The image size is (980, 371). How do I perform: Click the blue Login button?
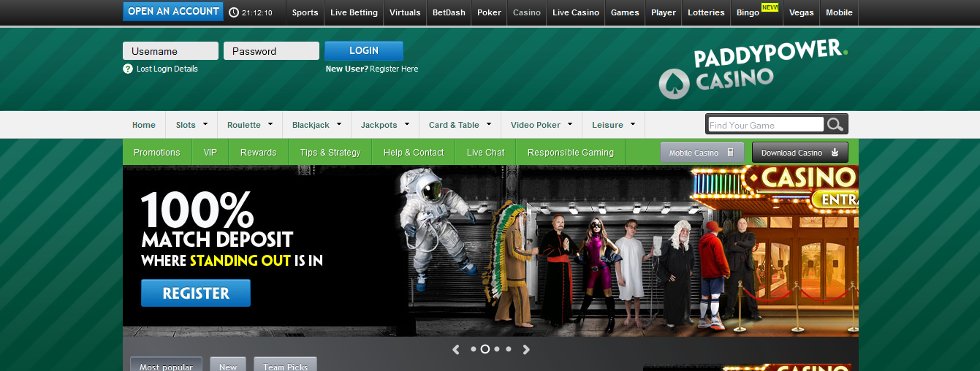(x=364, y=50)
